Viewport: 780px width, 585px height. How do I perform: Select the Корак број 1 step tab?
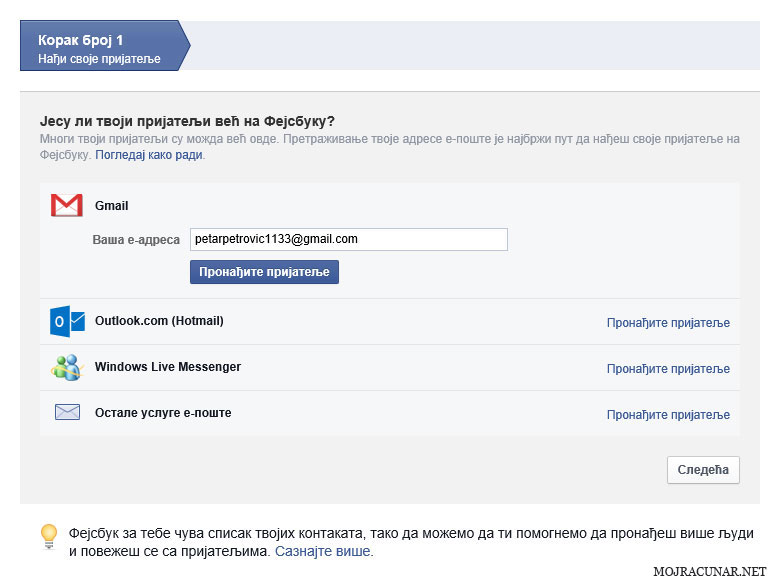tap(105, 46)
